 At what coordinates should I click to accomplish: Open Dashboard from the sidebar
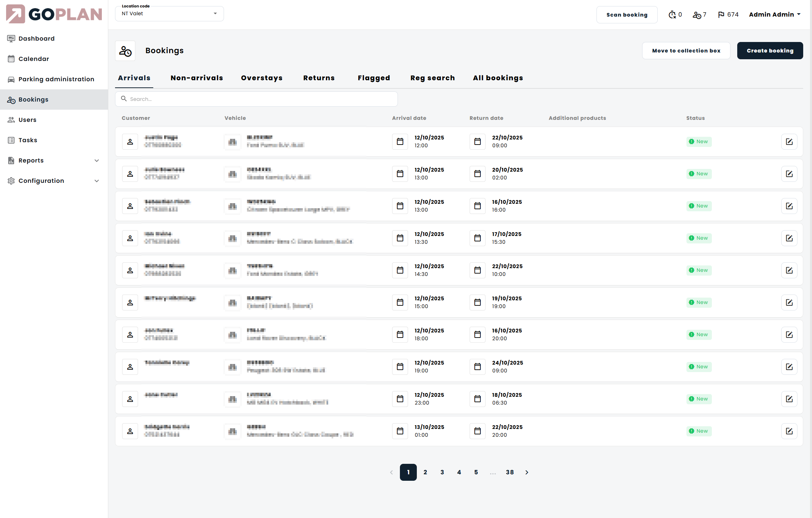pyautogui.click(x=37, y=39)
